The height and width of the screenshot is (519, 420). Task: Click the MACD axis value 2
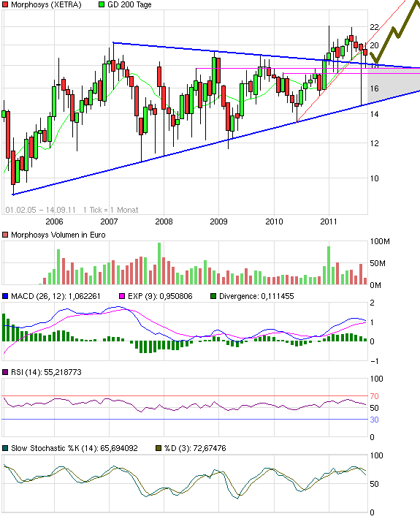click(x=372, y=303)
